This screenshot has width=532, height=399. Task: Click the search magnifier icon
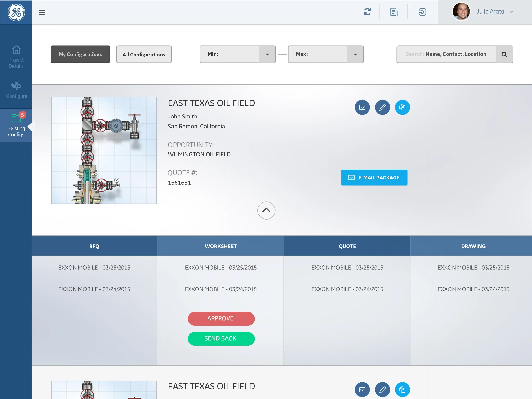504,54
